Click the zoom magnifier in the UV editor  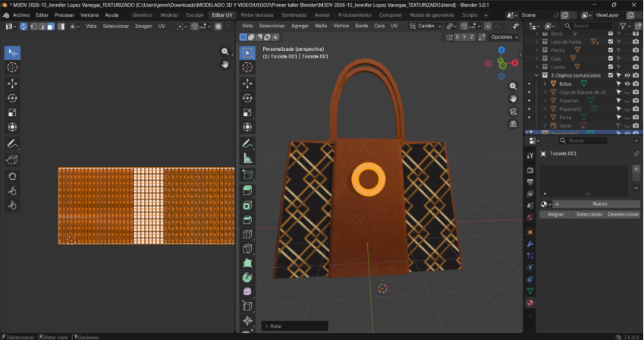pos(225,52)
